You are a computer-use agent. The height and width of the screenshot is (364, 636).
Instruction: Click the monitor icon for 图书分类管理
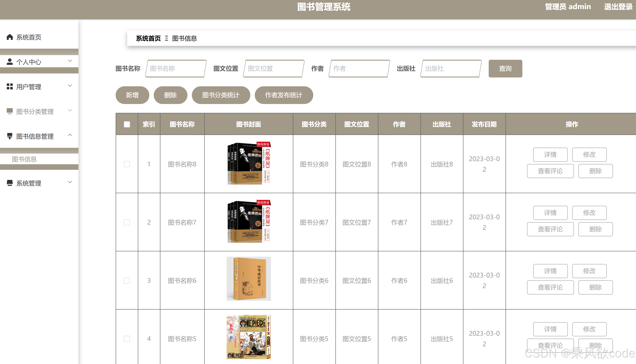[10, 111]
